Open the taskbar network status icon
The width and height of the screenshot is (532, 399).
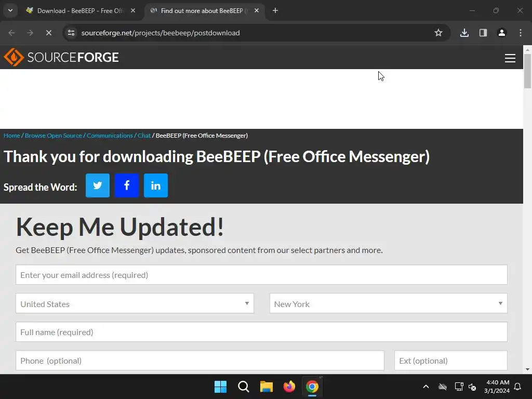coord(459,387)
